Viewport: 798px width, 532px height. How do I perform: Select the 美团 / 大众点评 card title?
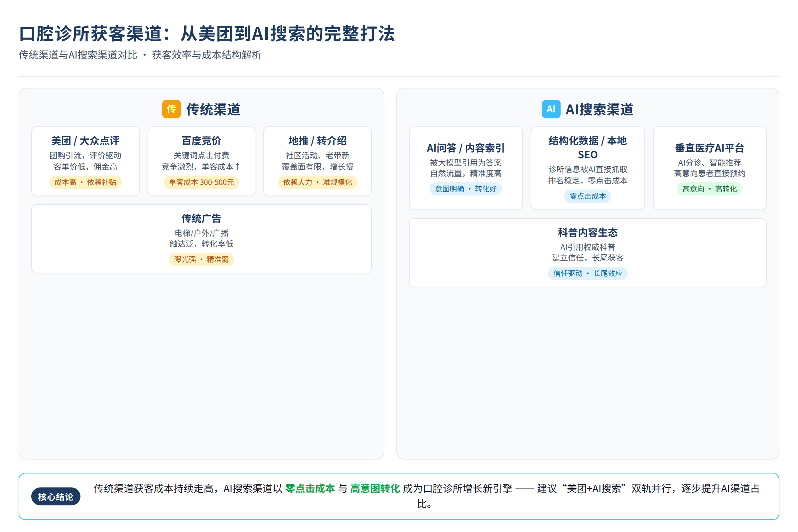(85, 140)
